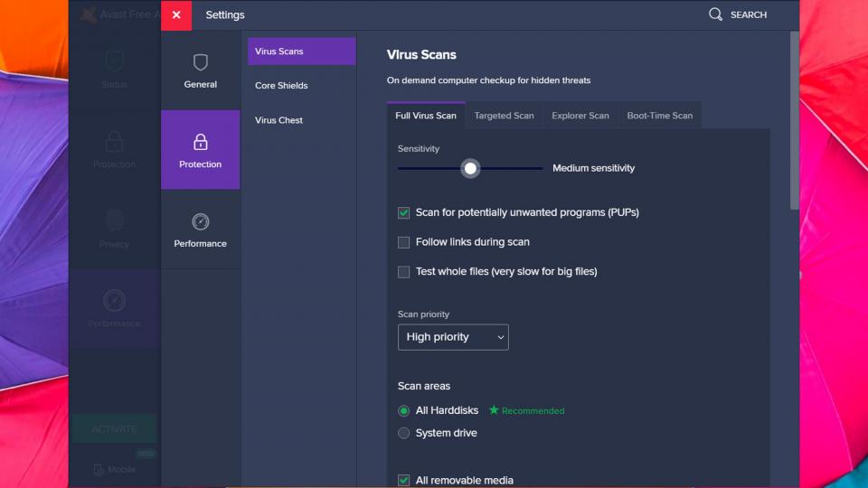Enable Follow links during scan
The width and height of the screenshot is (868, 488).
[404, 242]
